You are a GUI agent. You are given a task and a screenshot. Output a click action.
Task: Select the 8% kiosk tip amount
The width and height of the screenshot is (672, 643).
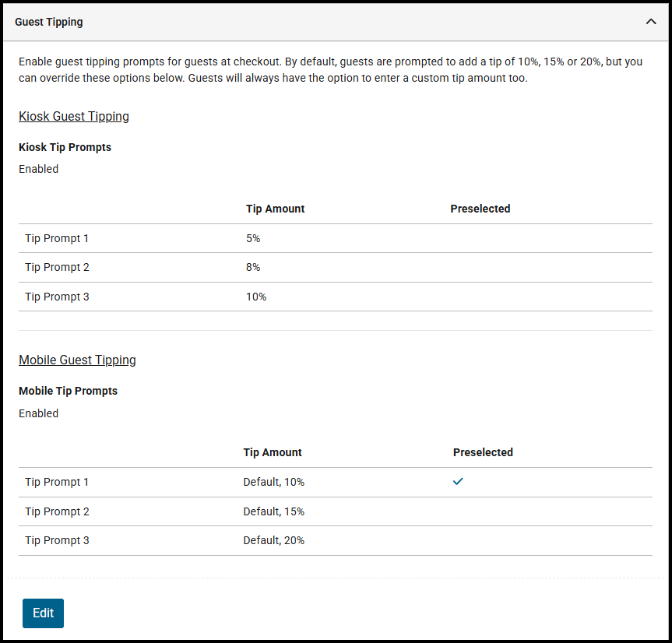(x=253, y=267)
